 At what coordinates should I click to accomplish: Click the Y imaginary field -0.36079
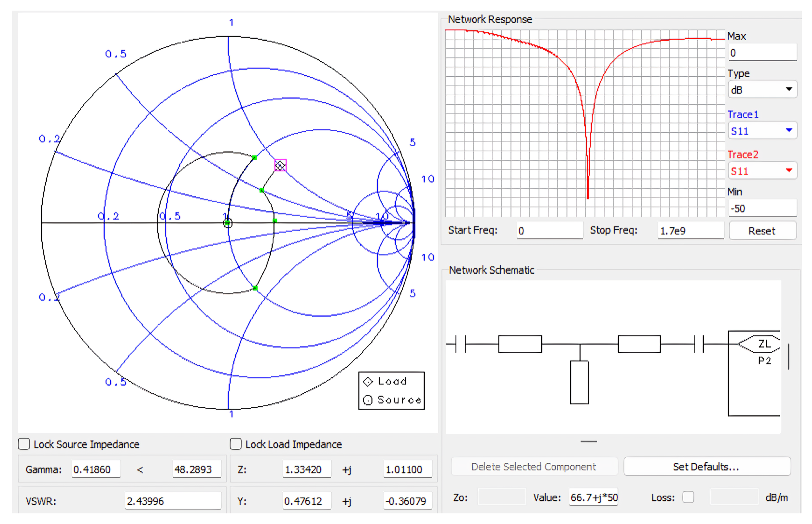(x=407, y=501)
